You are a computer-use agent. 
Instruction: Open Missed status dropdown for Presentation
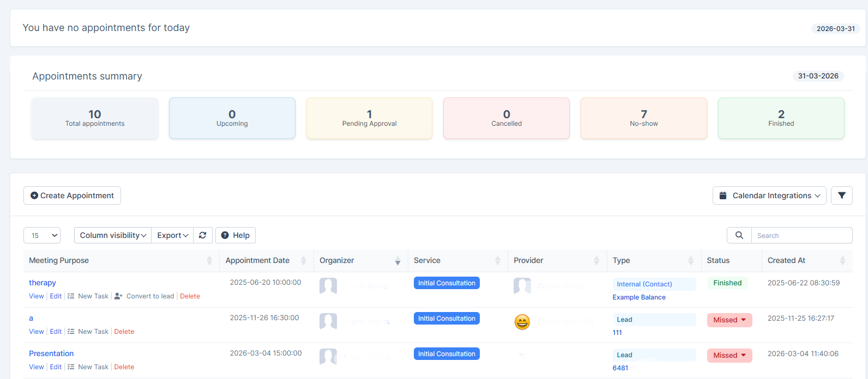click(x=729, y=356)
